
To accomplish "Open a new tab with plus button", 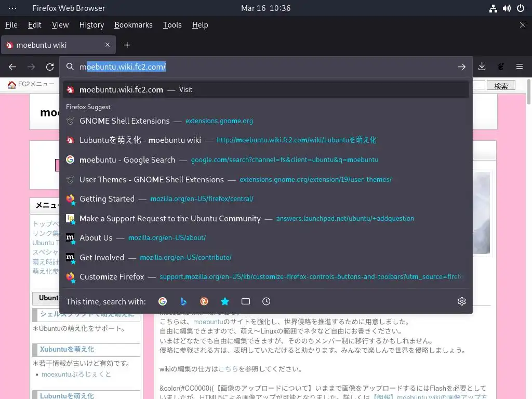I will (127, 45).
